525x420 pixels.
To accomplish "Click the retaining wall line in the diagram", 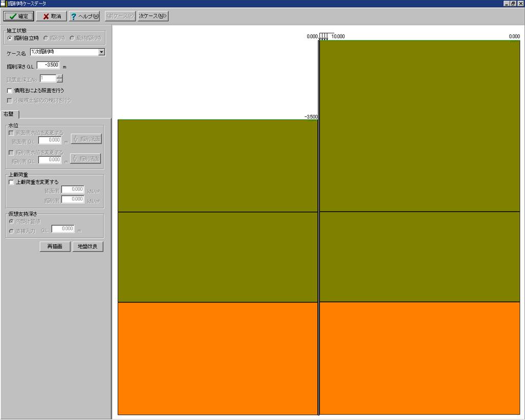I will 319,231.
